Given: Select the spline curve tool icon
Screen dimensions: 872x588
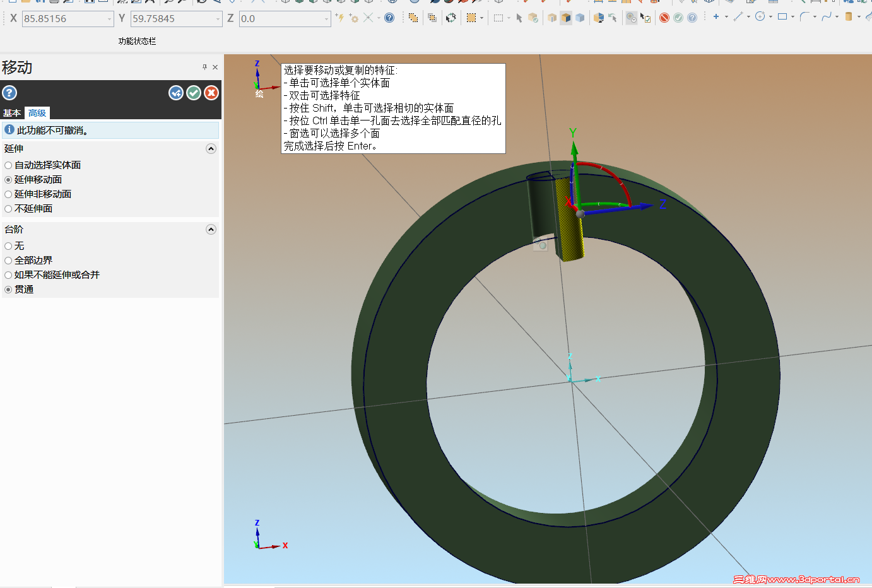Looking at the screenshot, I should [x=827, y=16].
